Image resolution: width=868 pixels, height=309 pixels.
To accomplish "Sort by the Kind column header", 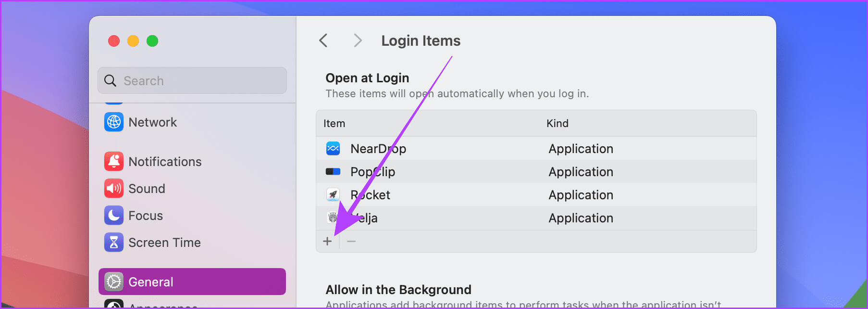I will pos(558,124).
